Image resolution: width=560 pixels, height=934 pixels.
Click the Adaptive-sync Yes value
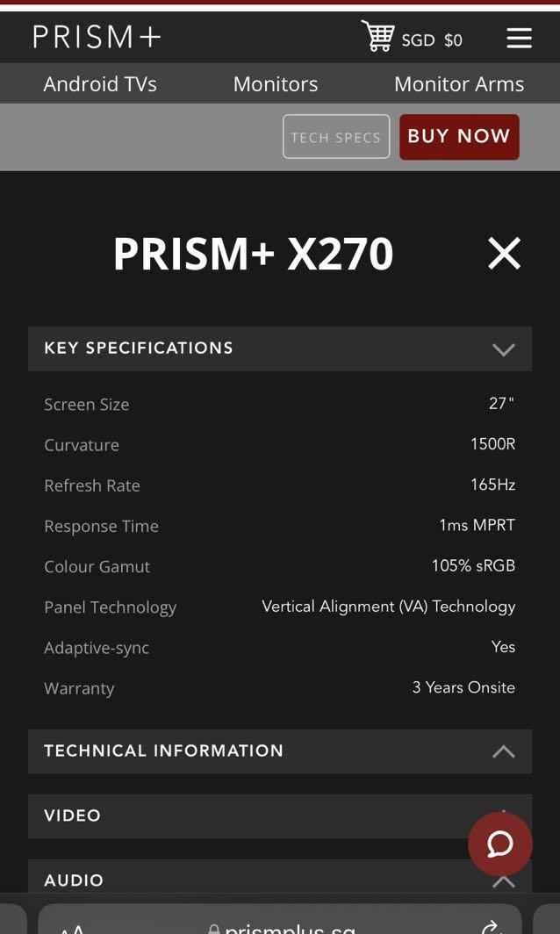tap(504, 647)
